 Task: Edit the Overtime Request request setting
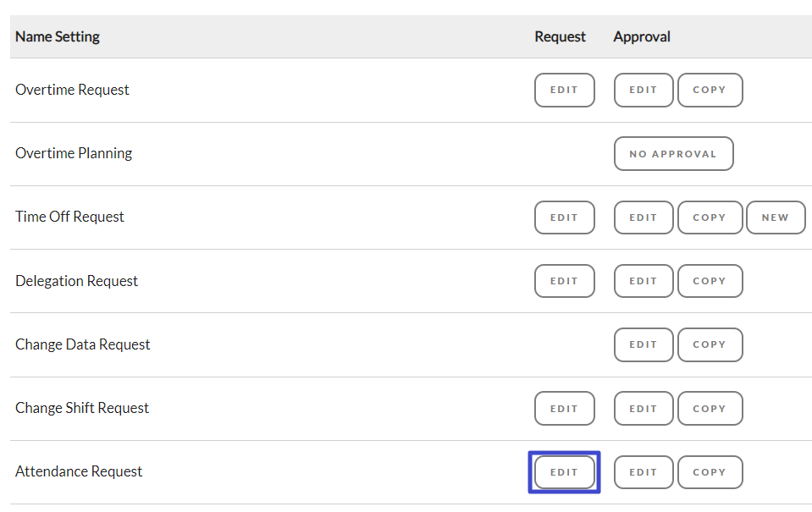tap(565, 90)
